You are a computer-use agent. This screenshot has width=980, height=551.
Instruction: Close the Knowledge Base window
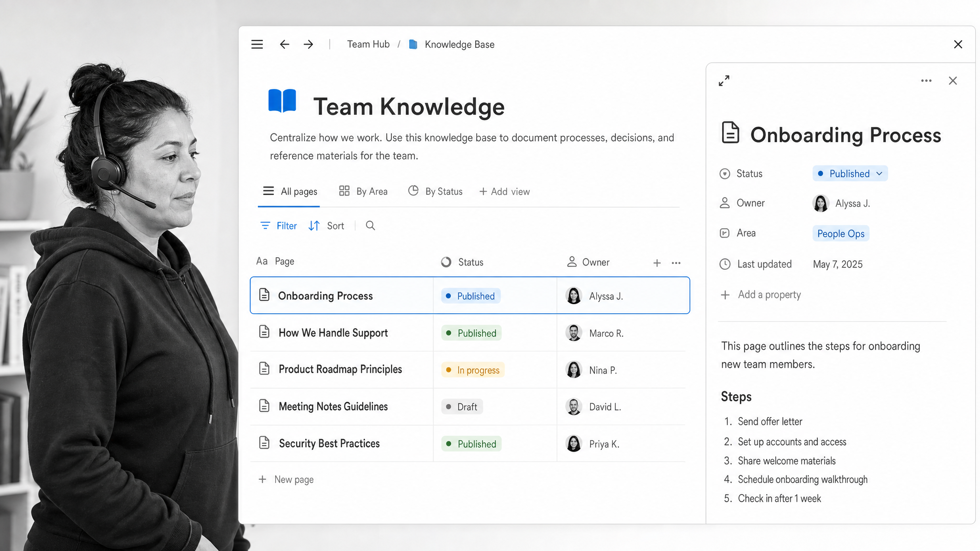[x=958, y=44]
